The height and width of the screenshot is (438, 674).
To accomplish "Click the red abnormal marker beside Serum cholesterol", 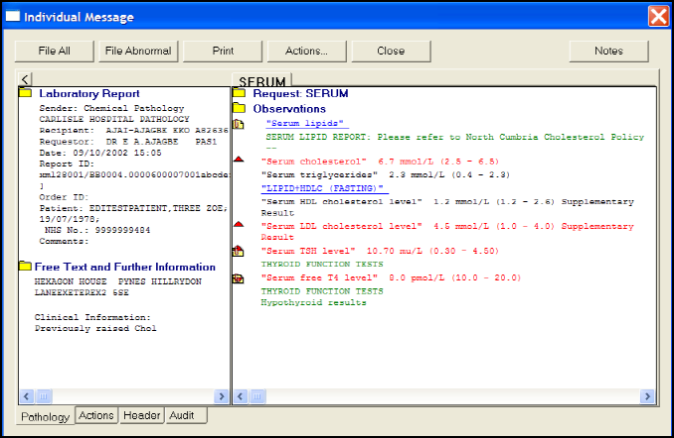I will pos(238,160).
